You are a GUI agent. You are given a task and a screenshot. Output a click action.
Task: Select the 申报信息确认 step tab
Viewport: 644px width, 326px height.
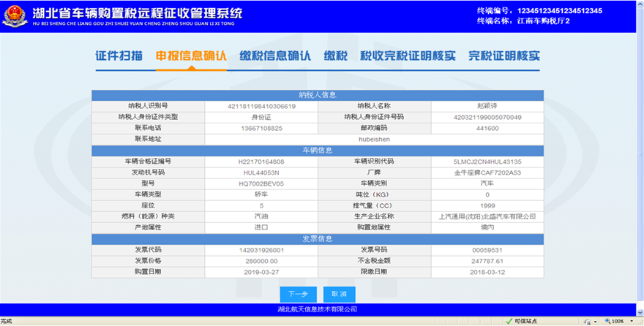tap(191, 56)
